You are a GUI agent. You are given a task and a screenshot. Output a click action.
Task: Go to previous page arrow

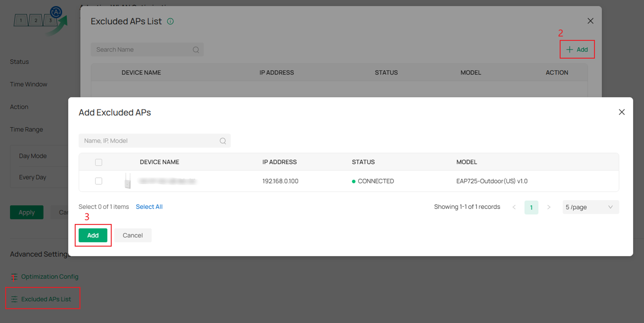pyautogui.click(x=514, y=207)
